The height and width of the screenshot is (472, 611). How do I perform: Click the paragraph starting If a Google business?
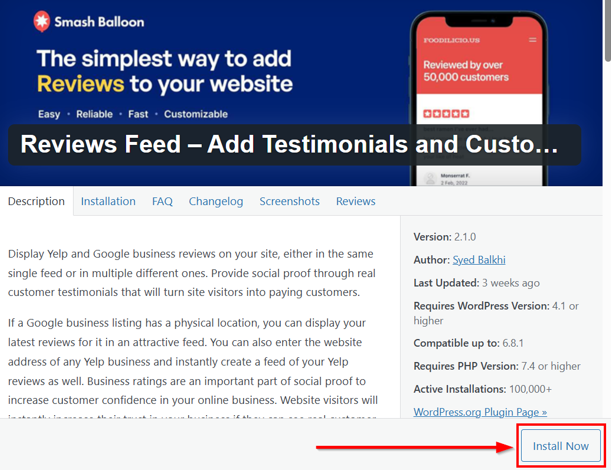(x=193, y=370)
